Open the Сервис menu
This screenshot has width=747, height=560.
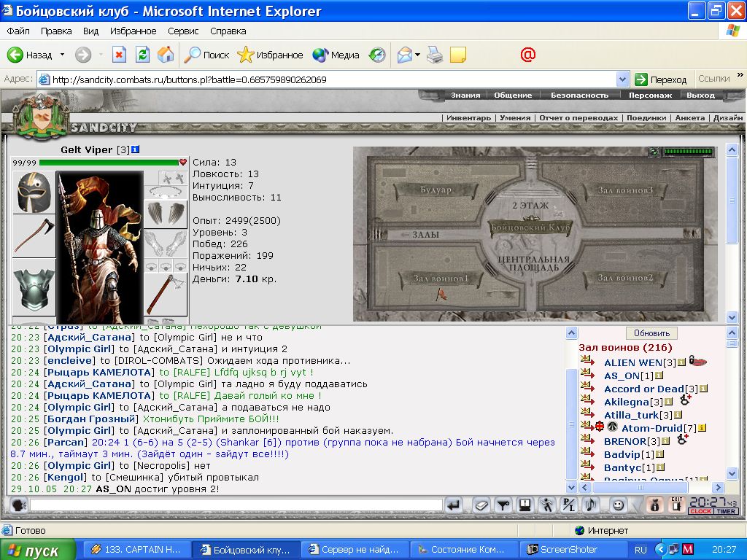click(x=183, y=31)
